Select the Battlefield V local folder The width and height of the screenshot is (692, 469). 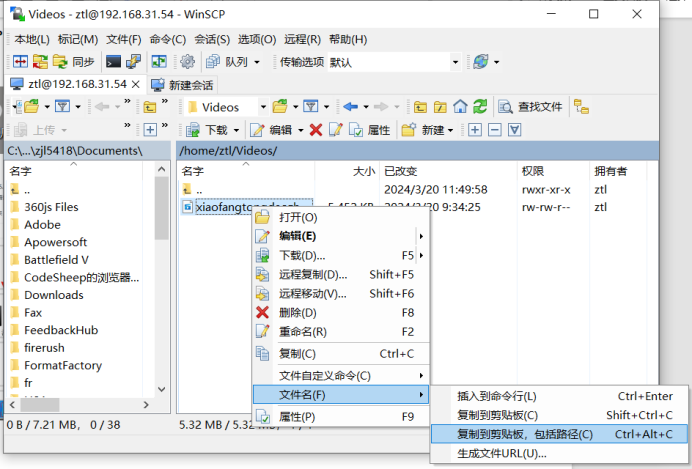(x=56, y=259)
